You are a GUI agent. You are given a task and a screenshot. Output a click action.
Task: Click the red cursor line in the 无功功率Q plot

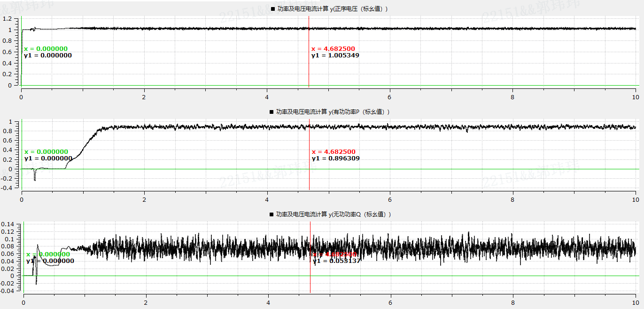coord(310,282)
